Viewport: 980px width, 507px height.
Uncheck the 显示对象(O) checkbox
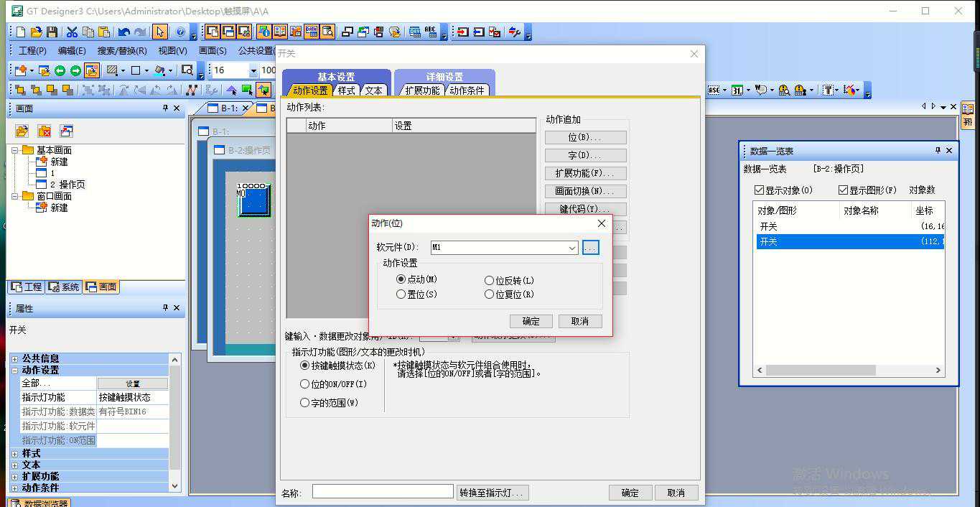760,190
